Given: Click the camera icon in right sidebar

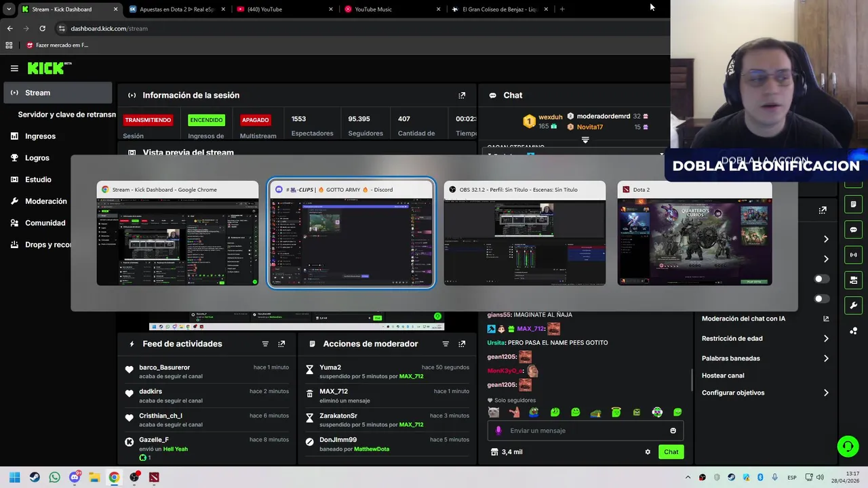Looking at the screenshot, I should click(853, 280).
